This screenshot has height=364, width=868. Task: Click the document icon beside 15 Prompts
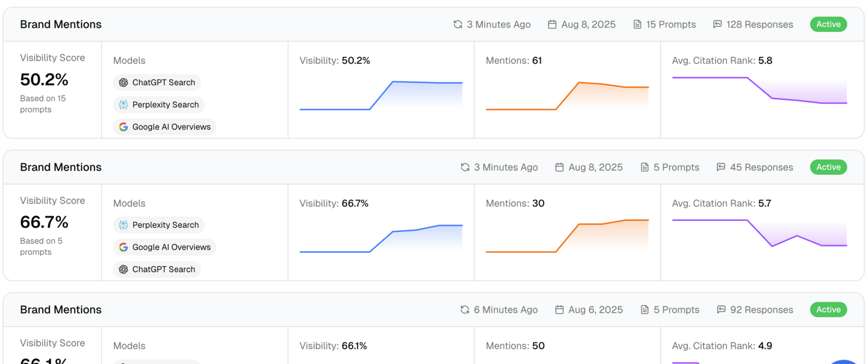coord(637,24)
